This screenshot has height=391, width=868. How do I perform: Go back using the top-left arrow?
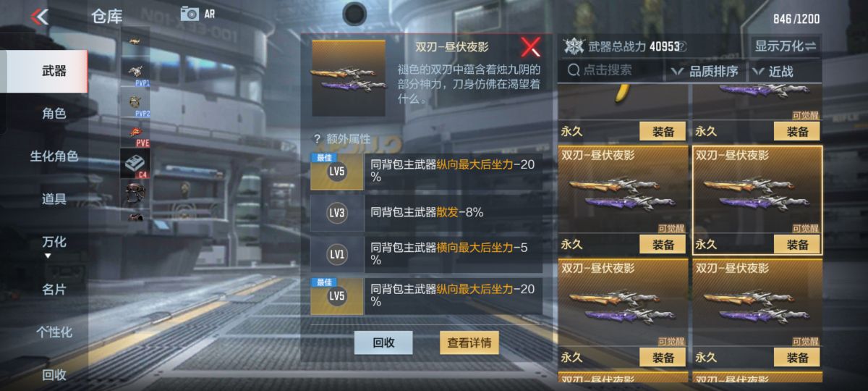[40, 16]
